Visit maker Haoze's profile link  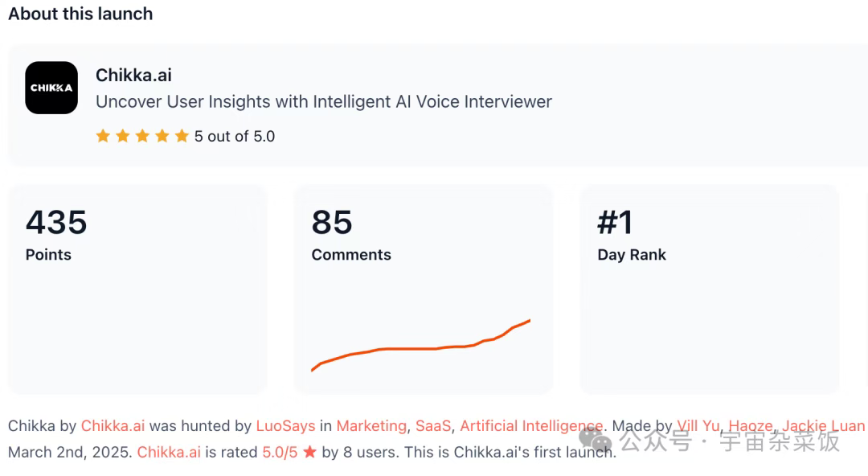point(750,426)
